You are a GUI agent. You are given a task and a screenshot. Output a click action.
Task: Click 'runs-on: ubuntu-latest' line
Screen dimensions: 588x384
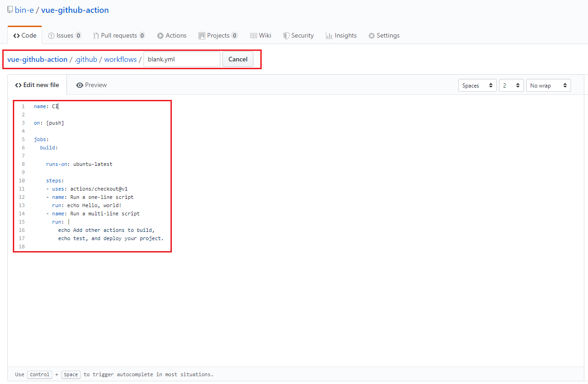[x=79, y=164]
